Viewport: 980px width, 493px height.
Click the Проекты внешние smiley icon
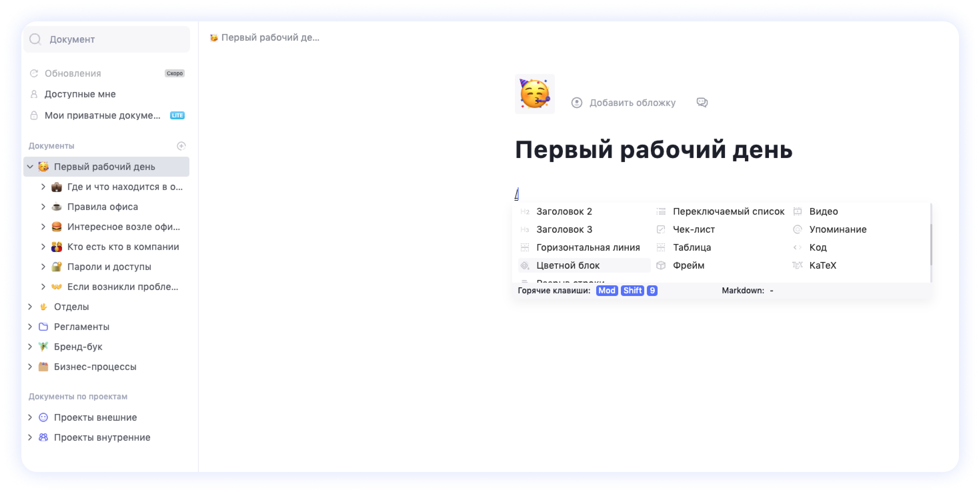point(43,417)
